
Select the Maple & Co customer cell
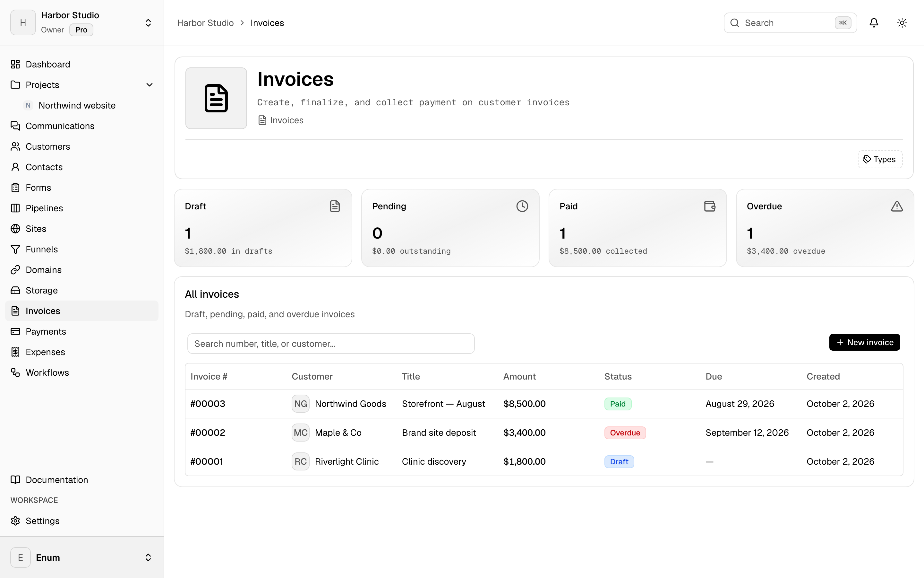pyautogui.click(x=327, y=433)
